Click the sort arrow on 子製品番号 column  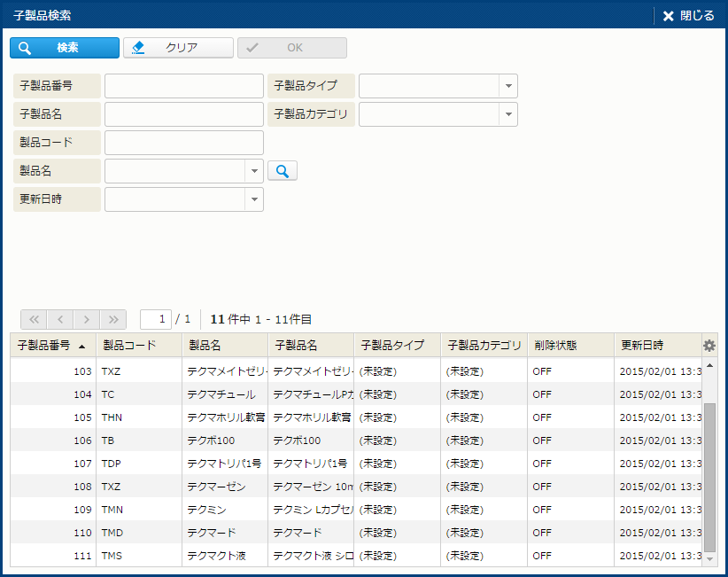click(x=82, y=347)
